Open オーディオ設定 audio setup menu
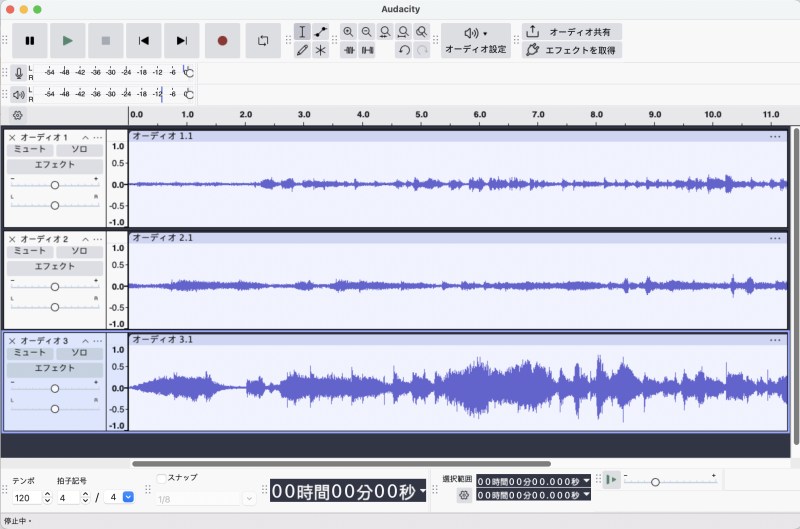Screen dimensions: 800x529 click(x=476, y=41)
